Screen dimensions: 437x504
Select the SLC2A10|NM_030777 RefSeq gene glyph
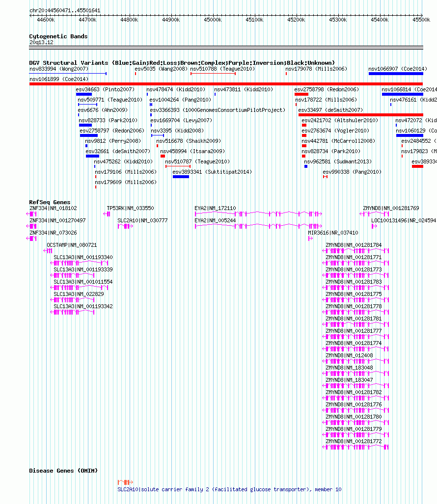[125, 226]
